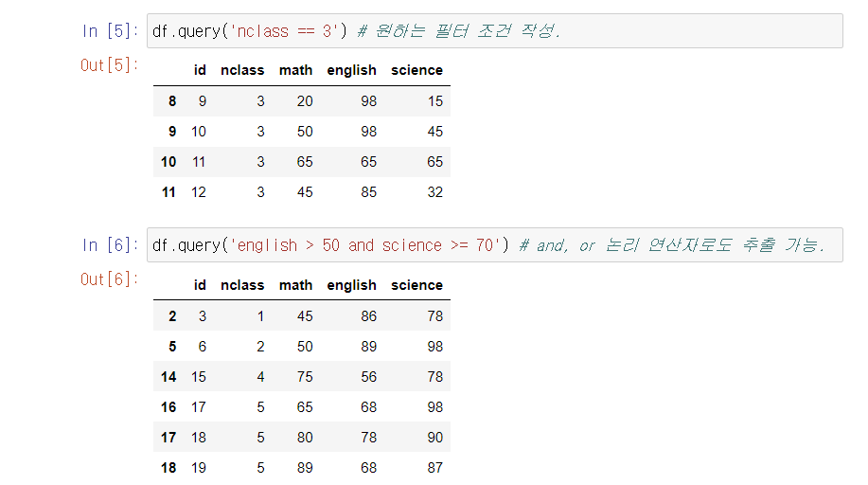Click the In [5] prompt label
868x485 pixels.
(110, 31)
